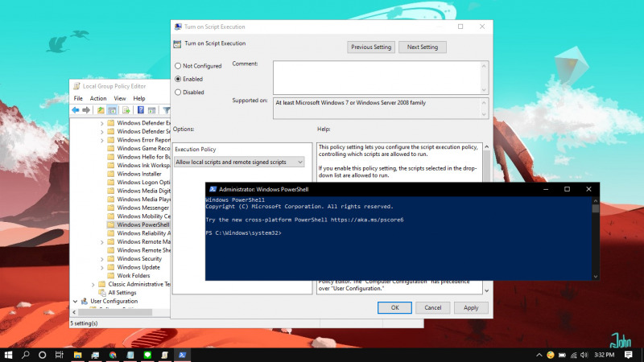Open Help via blue question mark icon
The width and height of the screenshot is (644, 362).
[140, 110]
